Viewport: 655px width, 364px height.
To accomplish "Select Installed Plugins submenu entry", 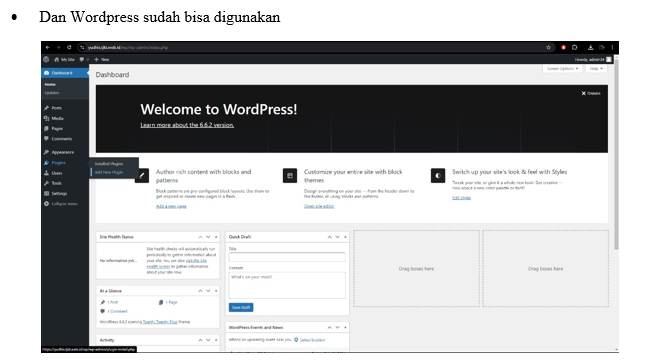I will coord(109,164).
